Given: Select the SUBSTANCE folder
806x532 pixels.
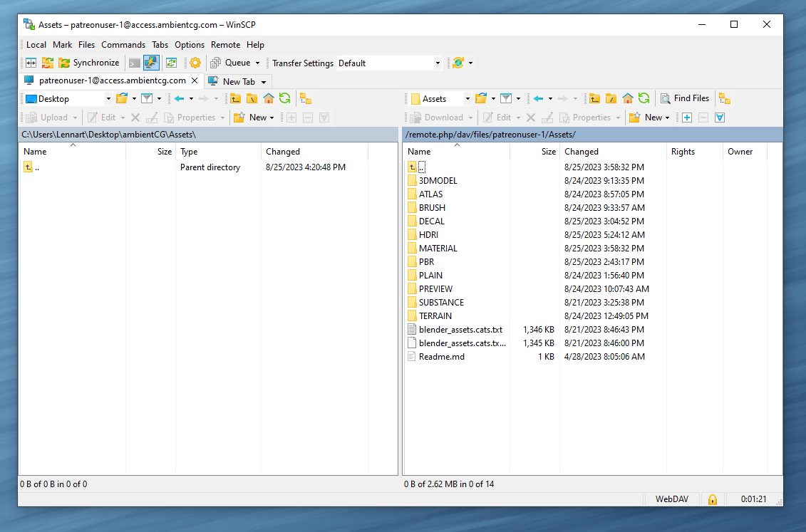Looking at the screenshot, I should (x=441, y=303).
